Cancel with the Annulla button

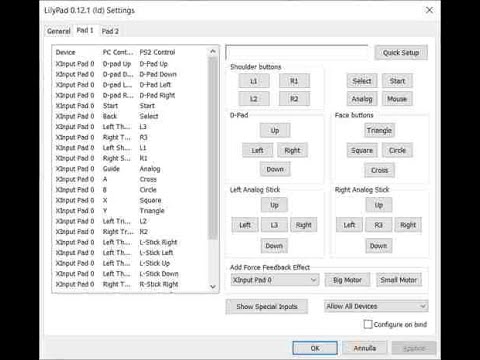tap(365, 348)
